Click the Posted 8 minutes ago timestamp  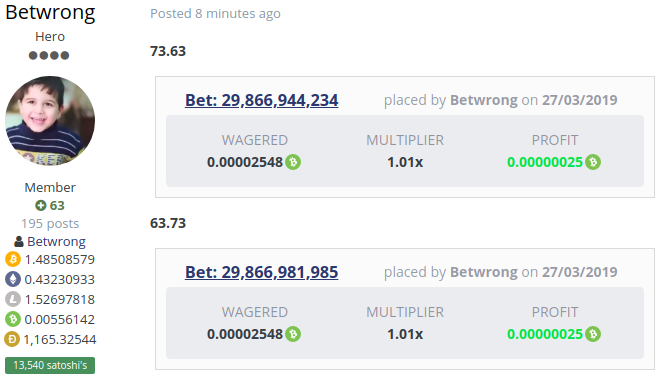215,14
